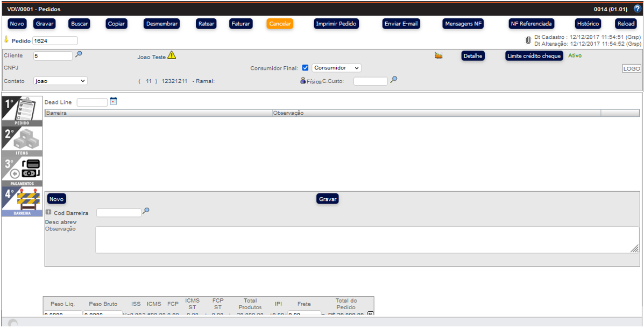Open client search magnifier icon
This screenshot has height=328, width=644.
point(79,54)
